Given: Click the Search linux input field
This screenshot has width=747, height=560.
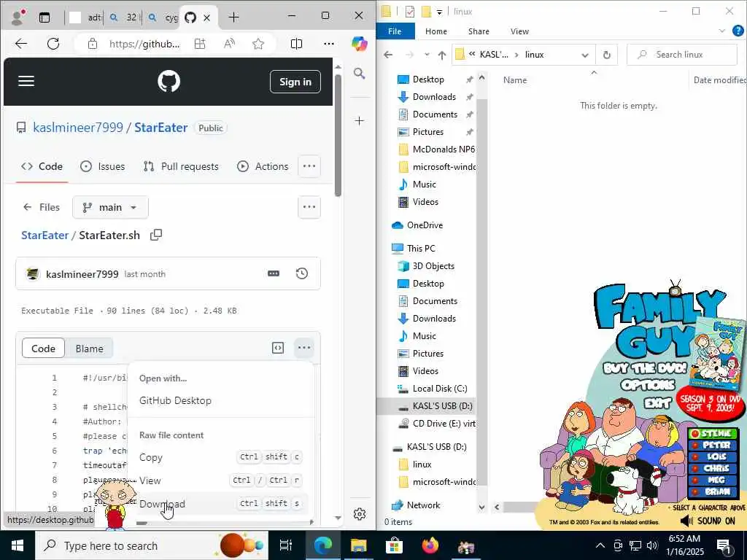Looking at the screenshot, I should click(x=682, y=55).
